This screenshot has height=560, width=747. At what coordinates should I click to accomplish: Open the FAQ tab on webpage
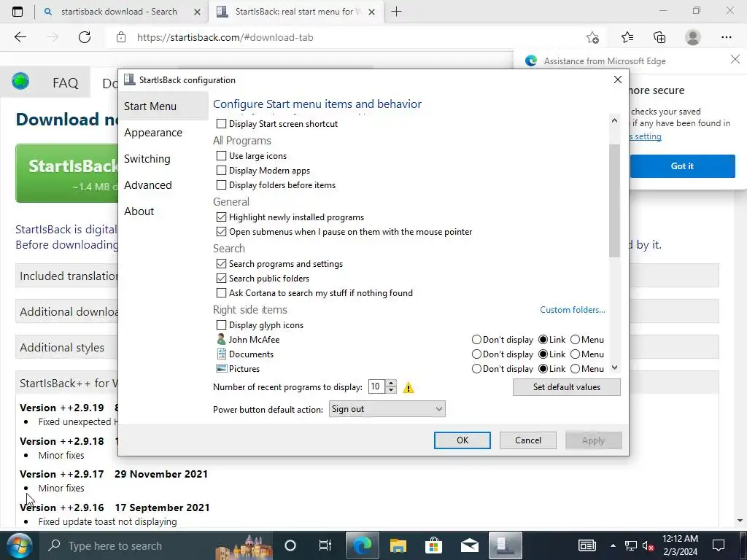pyautogui.click(x=65, y=83)
